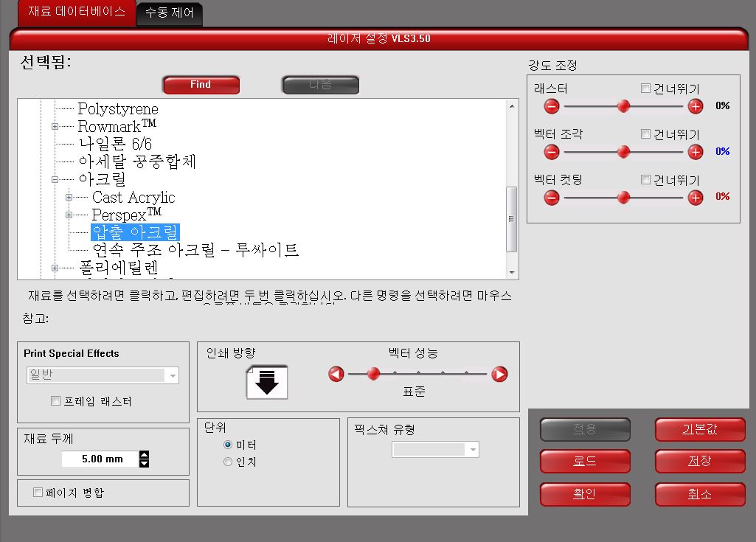Image resolution: width=756 pixels, height=542 pixels.
Task: Select Polystyrene in material tree
Action: pos(118,109)
